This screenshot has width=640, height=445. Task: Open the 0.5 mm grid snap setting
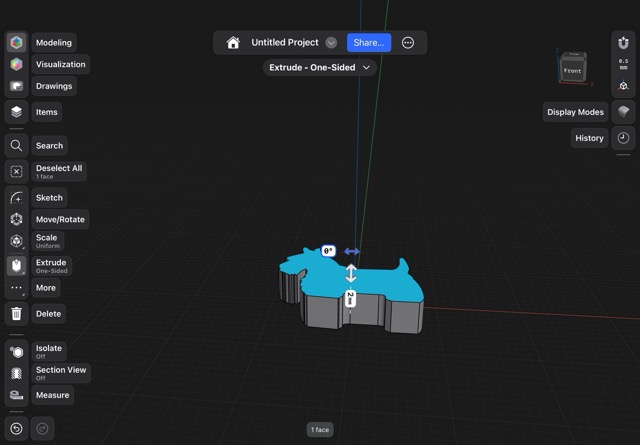click(x=623, y=64)
